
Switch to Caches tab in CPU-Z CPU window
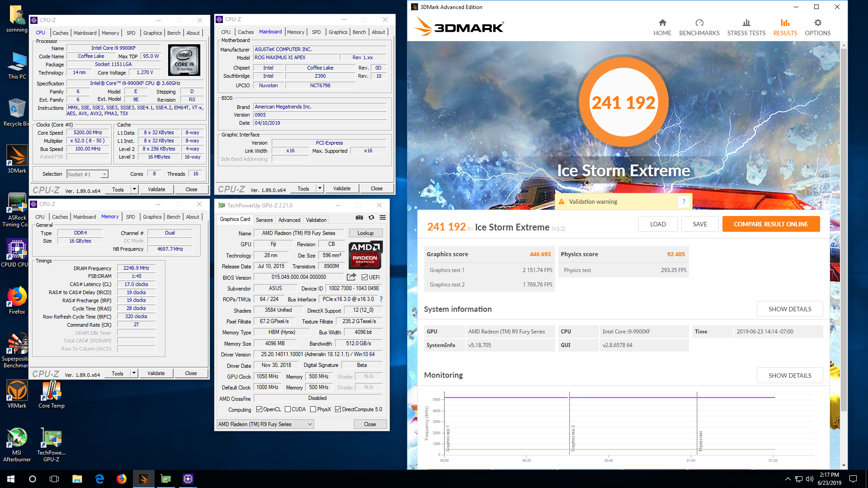(60, 33)
